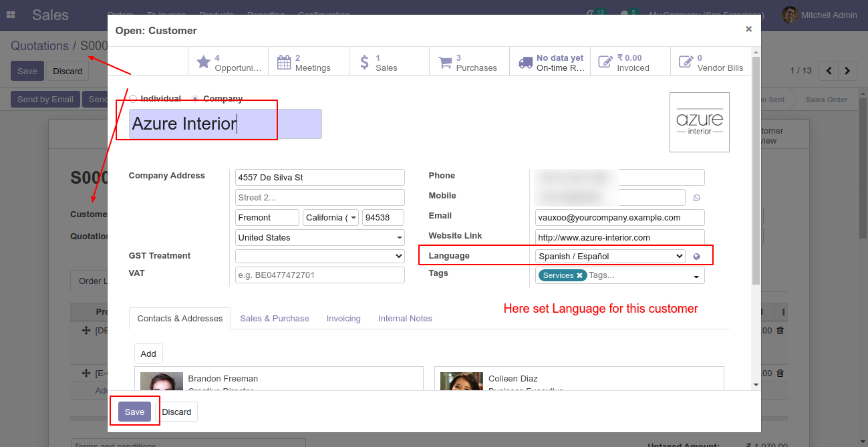Screen dimensions: 868x447
Task: Delete the first order line trash icon
Action: [780, 331]
